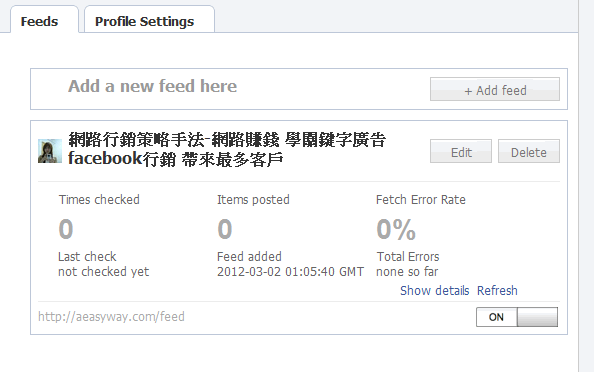The width and height of the screenshot is (597, 372).
Task: Click the + Add feed button
Action: pos(495,89)
